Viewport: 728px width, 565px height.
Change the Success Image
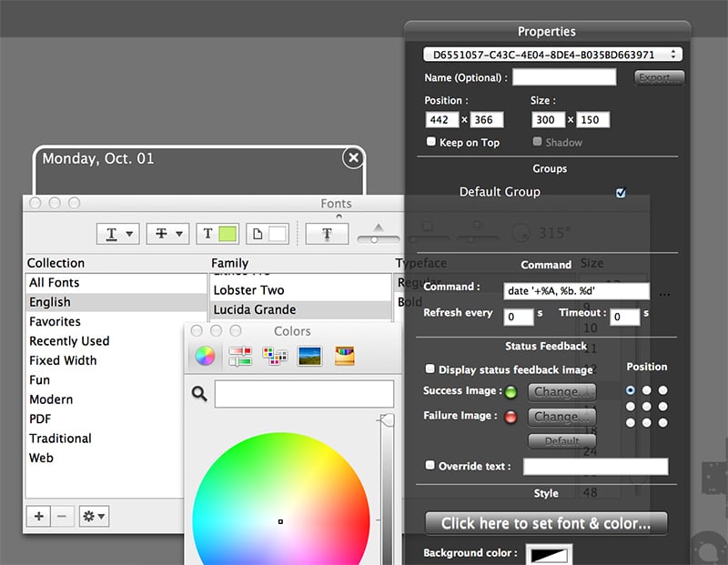pyautogui.click(x=561, y=392)
